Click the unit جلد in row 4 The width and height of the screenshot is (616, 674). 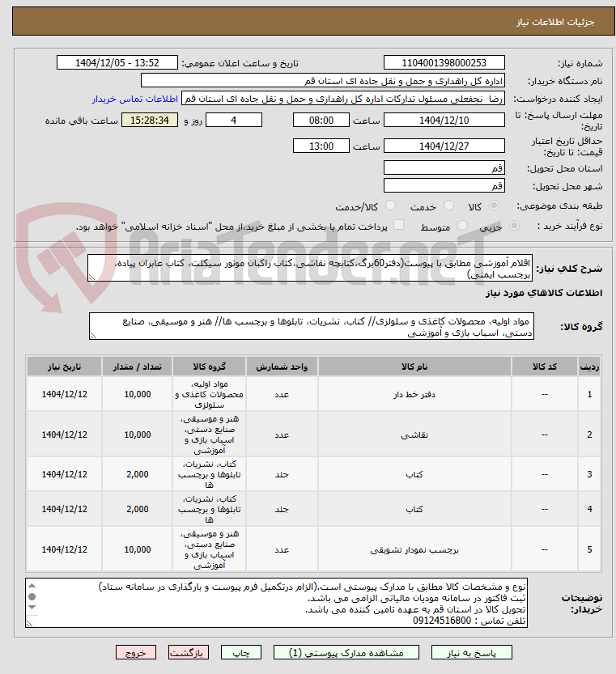pyautogui.click(x=282, y=509)
